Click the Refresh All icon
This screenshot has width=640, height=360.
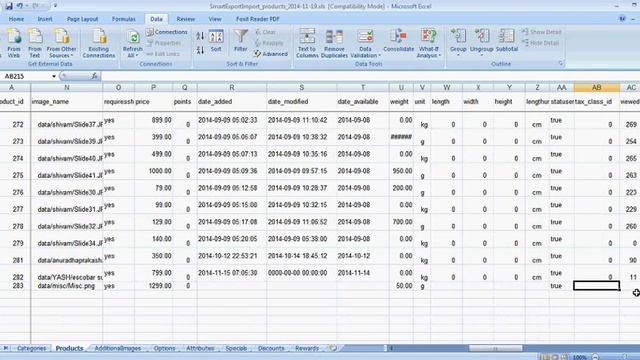pyautogui.click(x=133, y=43)
